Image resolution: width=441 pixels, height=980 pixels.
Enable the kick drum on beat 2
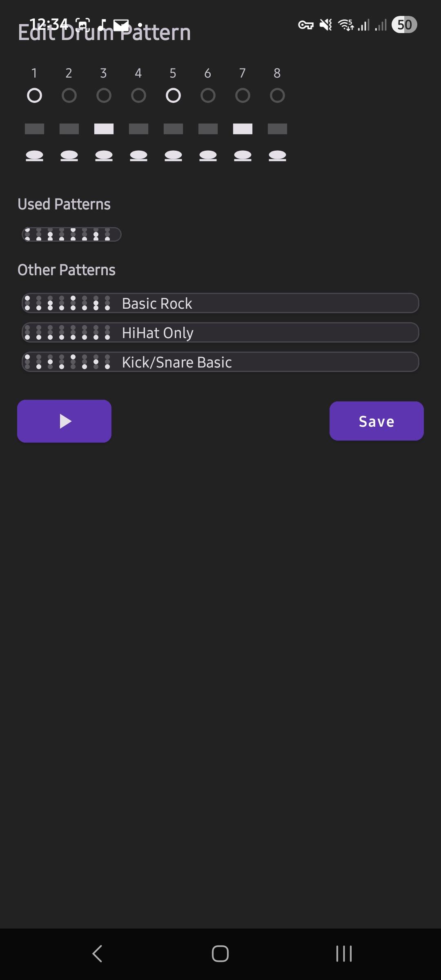tap(69, 96)
